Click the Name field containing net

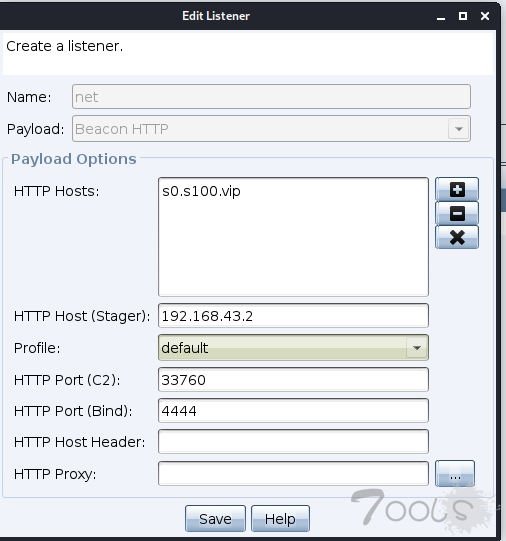coord(271,97)
